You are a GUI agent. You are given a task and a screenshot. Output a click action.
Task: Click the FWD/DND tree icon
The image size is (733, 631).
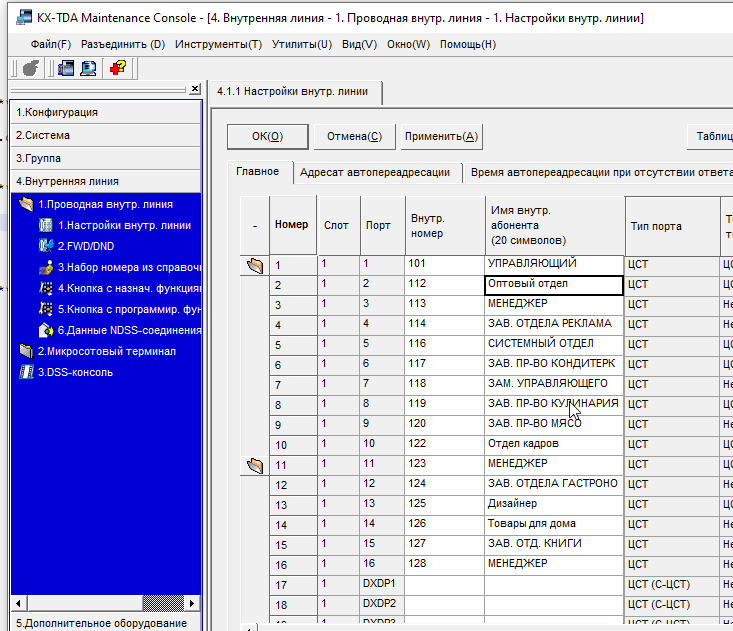pyautogui.click(x=46, y=246)
